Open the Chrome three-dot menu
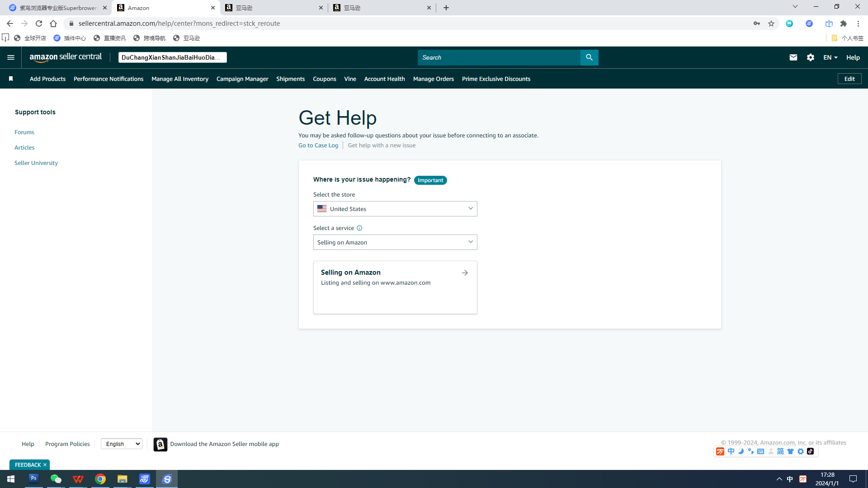 858,23
